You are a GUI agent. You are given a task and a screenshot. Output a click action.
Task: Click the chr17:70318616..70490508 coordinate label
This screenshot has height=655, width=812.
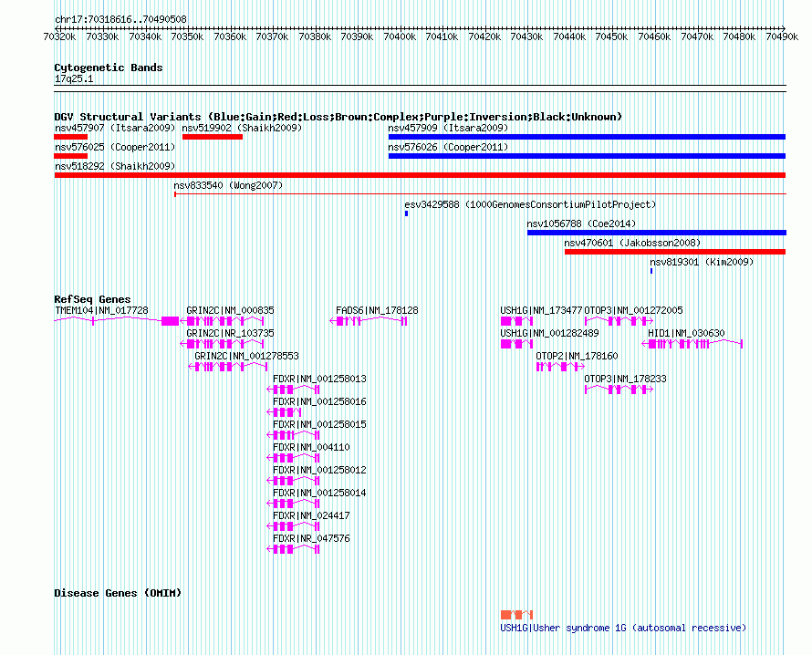pyautogui.click(x=120, y=19)
